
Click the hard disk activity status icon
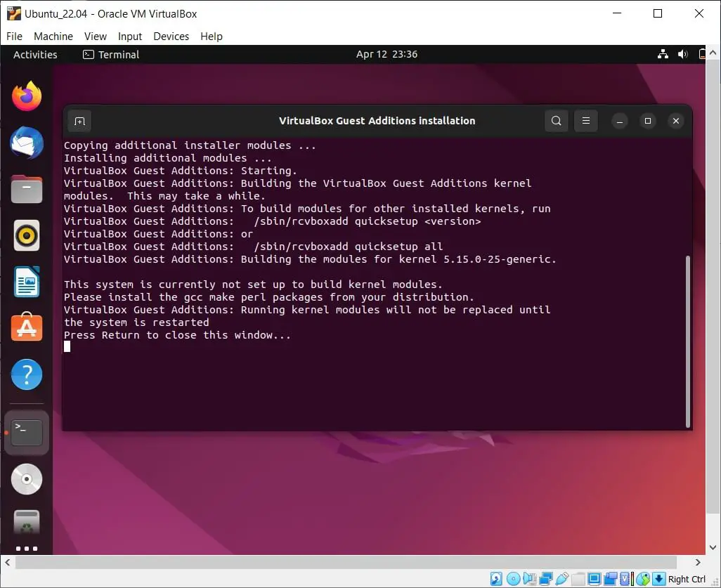(495, 578)
